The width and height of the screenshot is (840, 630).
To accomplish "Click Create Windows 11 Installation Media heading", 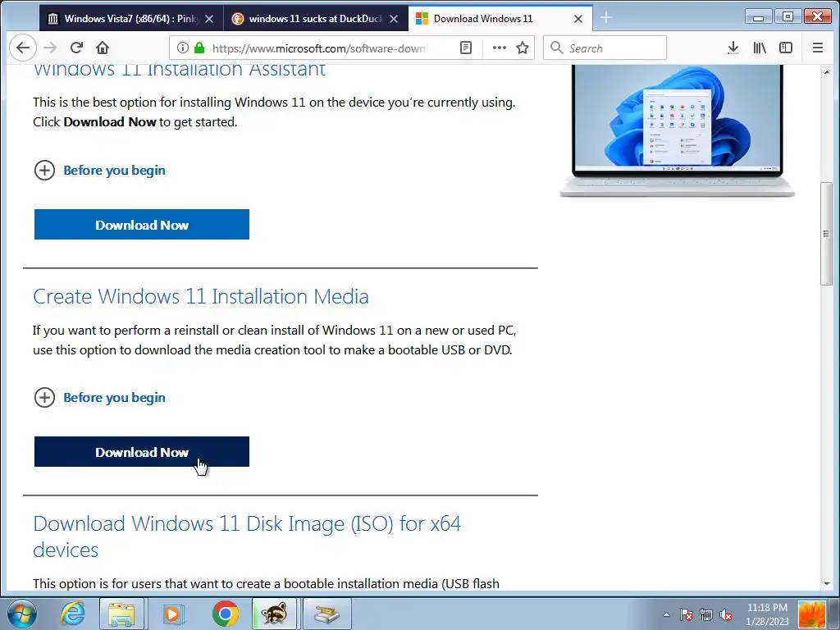I will [201, 296].
